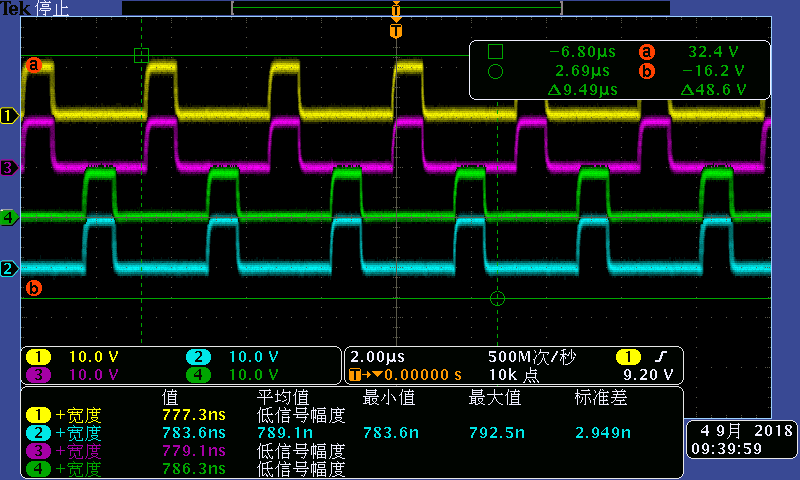Click the channel 1 ground marker on left edge
Image resolution: width=800 pixels, height=480 pixels.
pyautogui.click(x=9, y=116)
